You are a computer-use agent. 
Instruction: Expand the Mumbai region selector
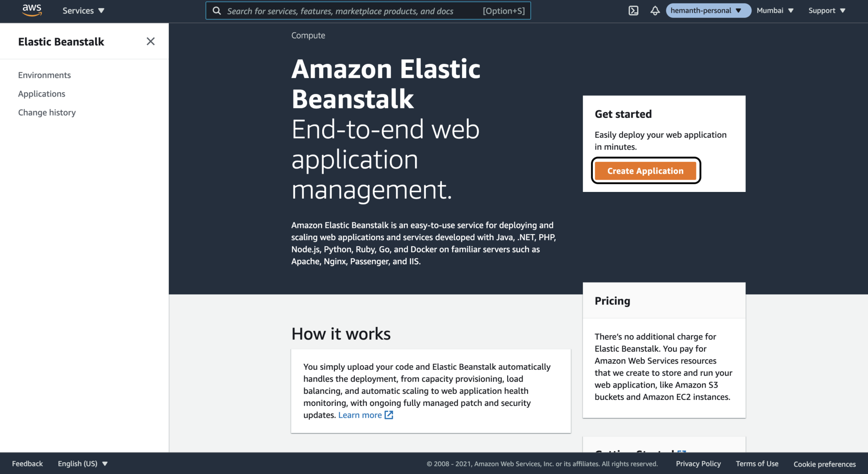775,11
